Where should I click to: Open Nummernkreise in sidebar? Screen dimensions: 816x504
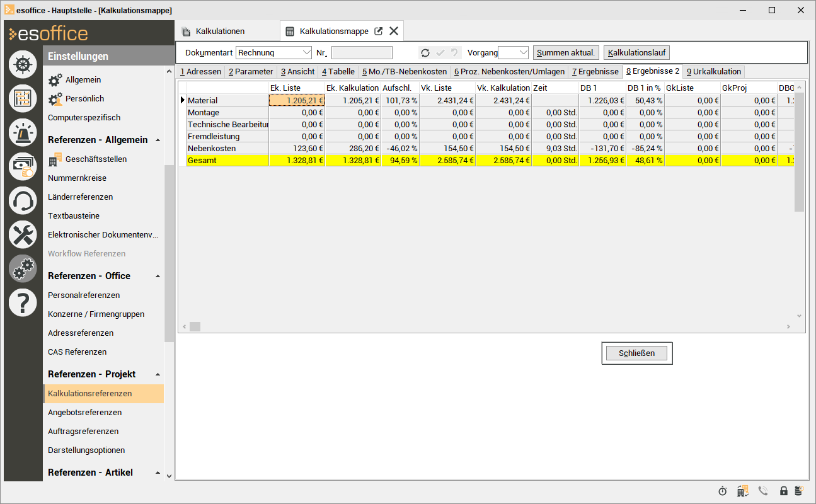click(76, 178)
